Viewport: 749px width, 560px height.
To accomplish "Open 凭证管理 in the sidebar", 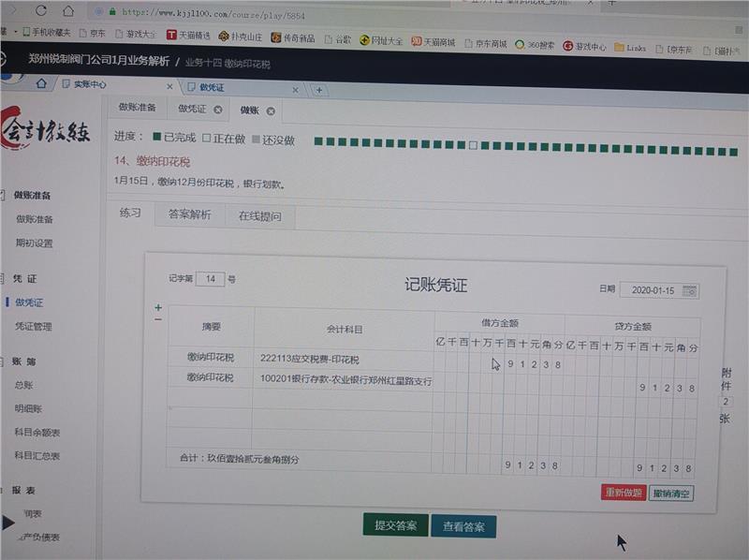I will (34, 327).
